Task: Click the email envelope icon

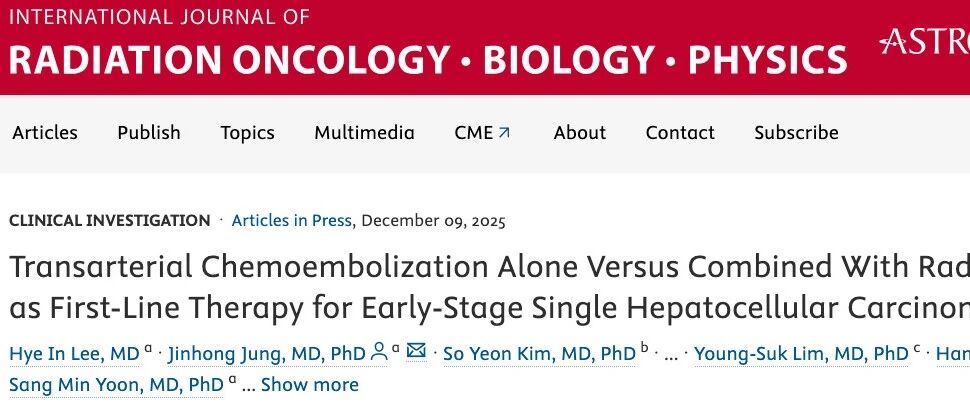Action: pos(416,352)
